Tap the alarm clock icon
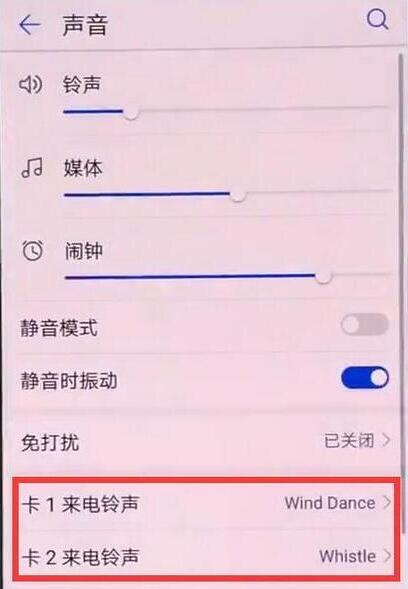 32,250
